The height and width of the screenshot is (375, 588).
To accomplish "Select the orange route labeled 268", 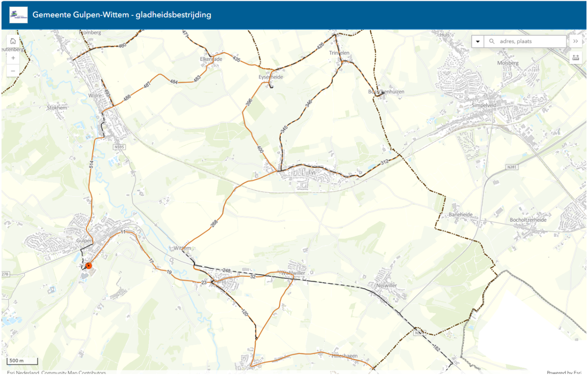I will (214, 224).
